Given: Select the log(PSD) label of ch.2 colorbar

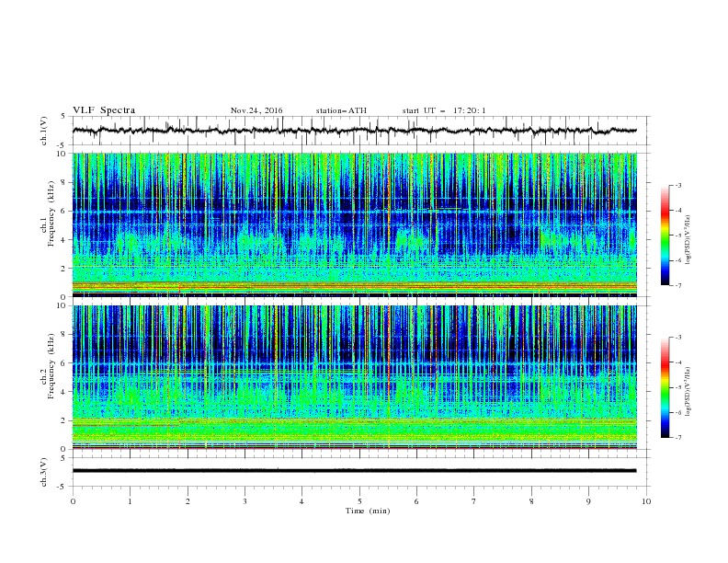Looking at the screenshot, I should 688,391.
